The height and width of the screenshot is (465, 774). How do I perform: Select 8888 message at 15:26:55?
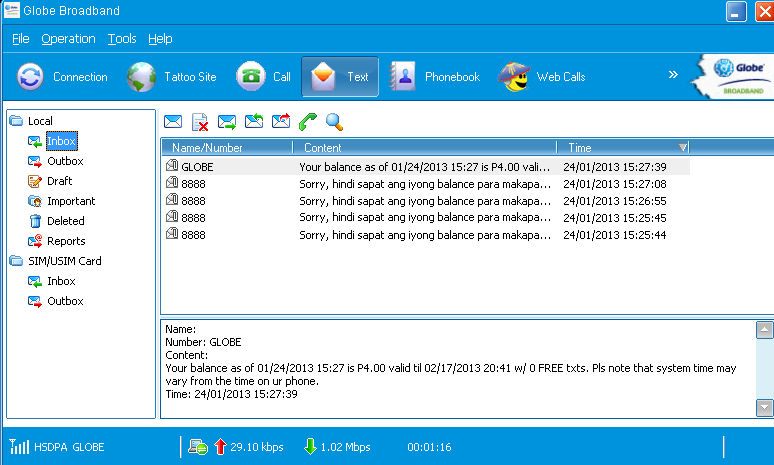tap(426, 201)
